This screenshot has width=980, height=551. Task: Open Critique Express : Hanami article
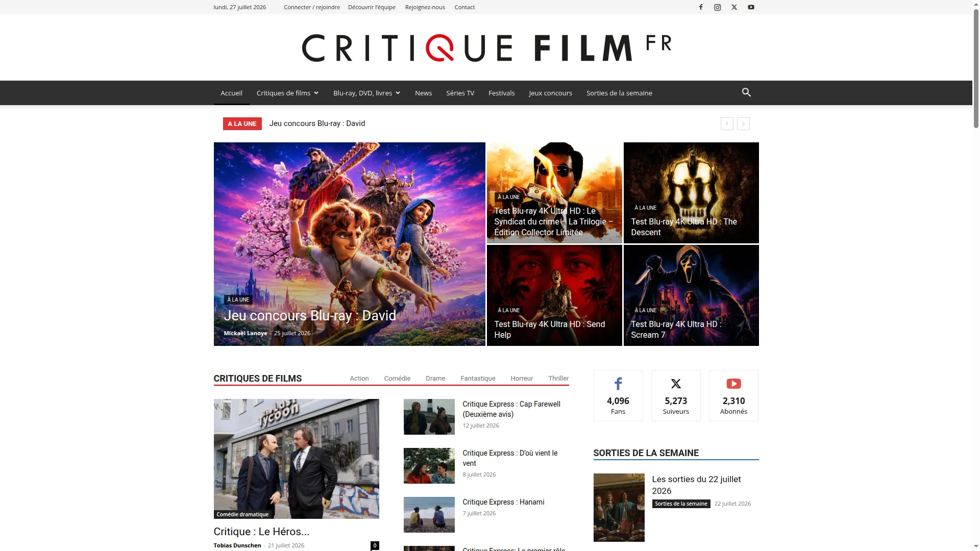[x=503, y=502]
